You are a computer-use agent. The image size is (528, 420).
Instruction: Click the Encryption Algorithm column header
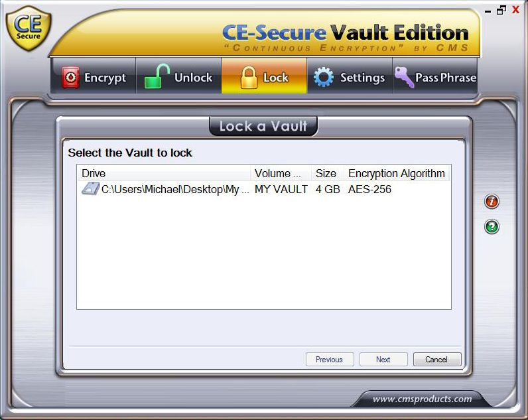397,173
